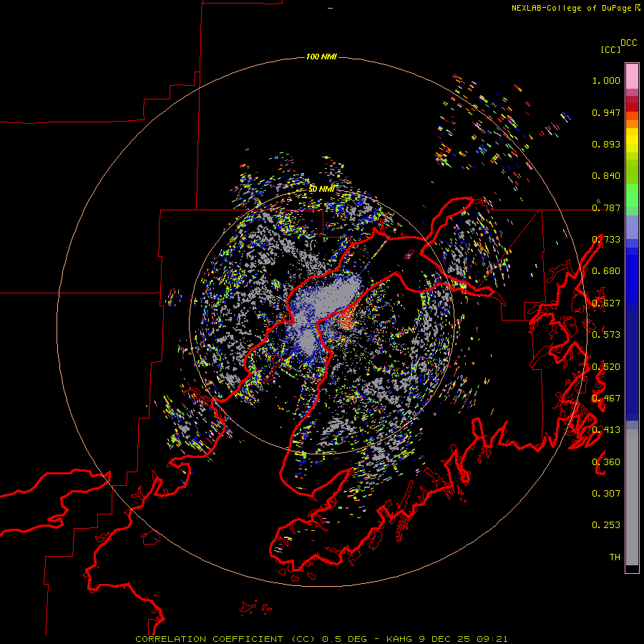
Task: Click the 100 NMI range ring label
Action: [321, 57]
